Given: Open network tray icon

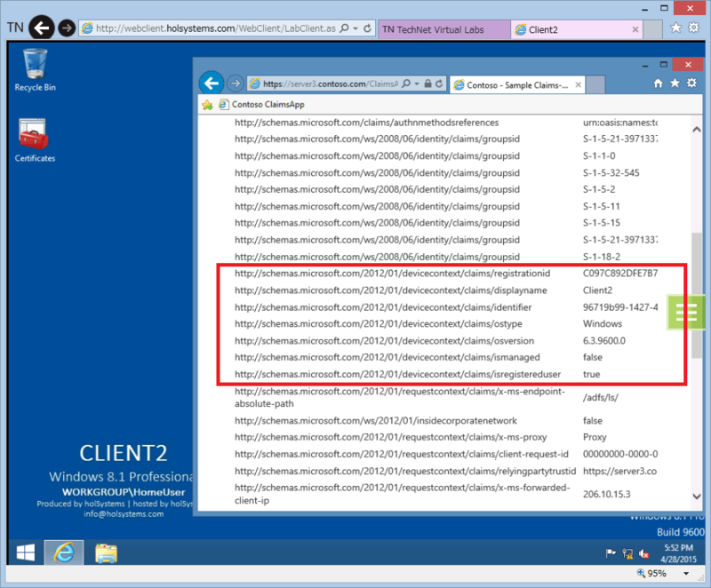Looking at the screenshot, I should pos(627,553).
